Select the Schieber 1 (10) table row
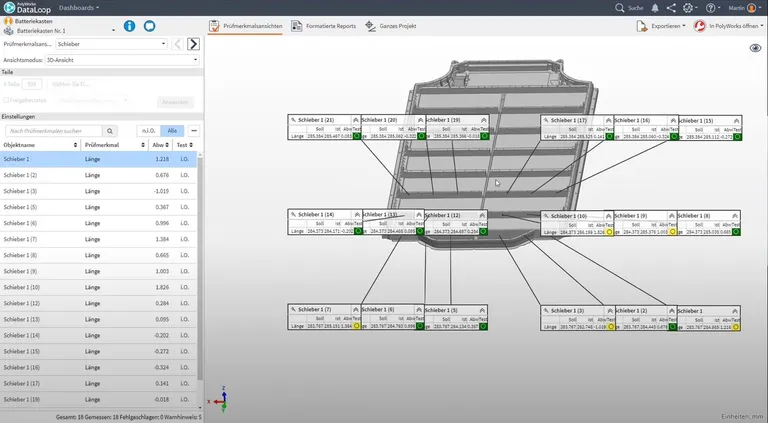Screen dimensions: 768x423 point(98,287)
